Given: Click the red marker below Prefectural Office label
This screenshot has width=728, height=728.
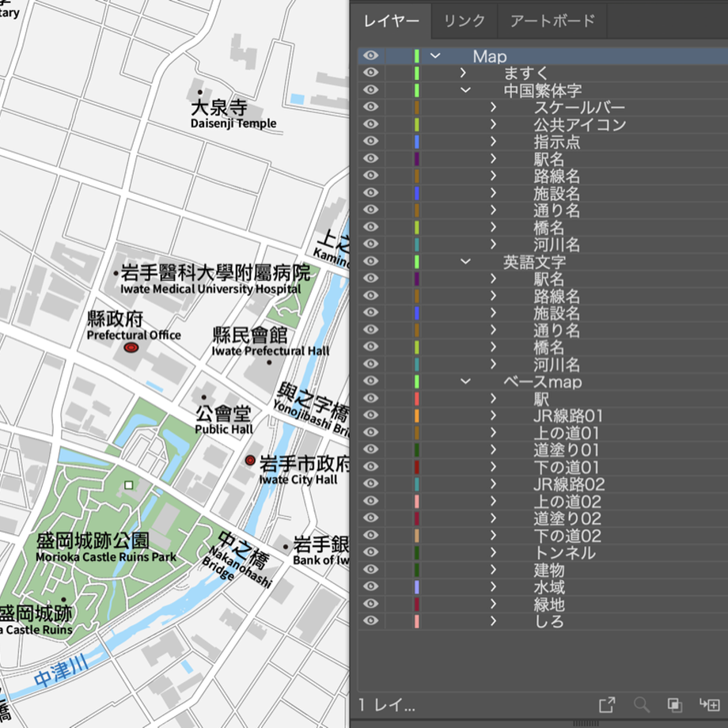Looking at the screenshot, I should [131, 347].
